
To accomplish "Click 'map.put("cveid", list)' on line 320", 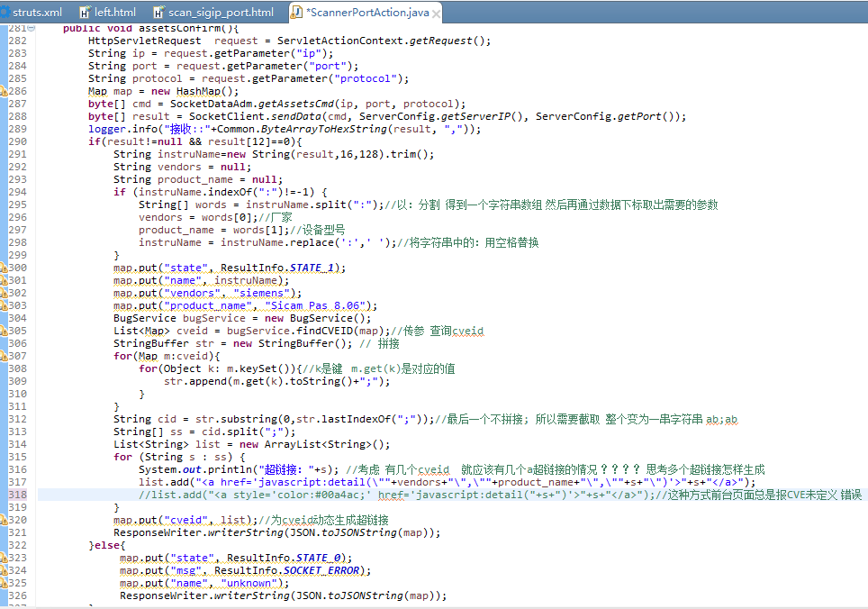I will (183, 520).
